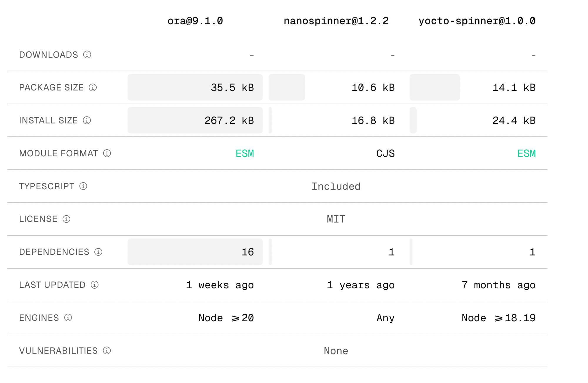Click the Vulnerabilities info icon

pyautogui.click(x=107, y=351)
